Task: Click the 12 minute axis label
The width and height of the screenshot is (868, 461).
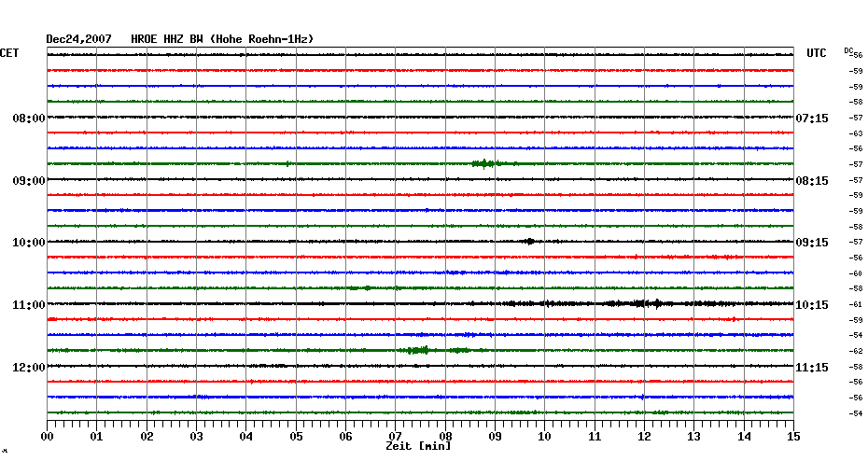Action: (644, 437)
